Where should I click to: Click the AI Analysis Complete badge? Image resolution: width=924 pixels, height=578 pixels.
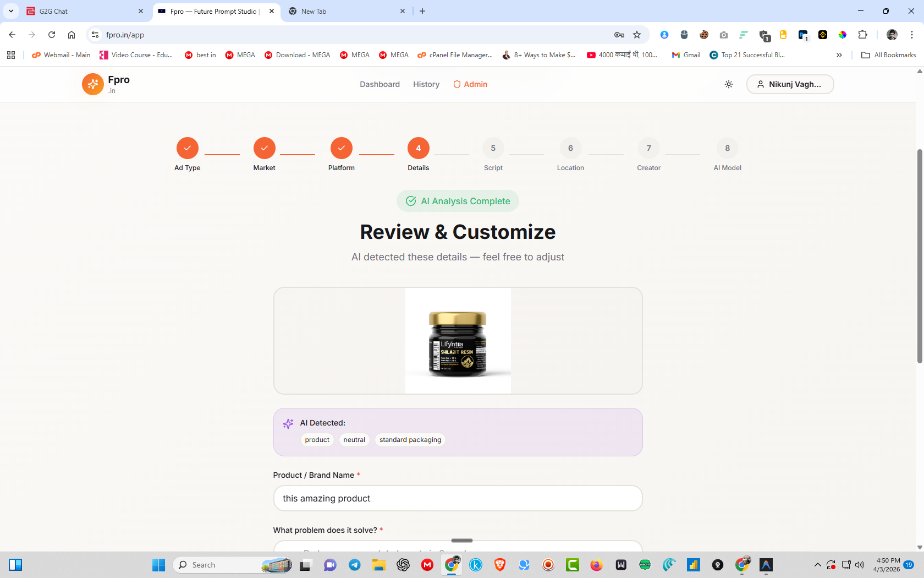coord(458,201)
